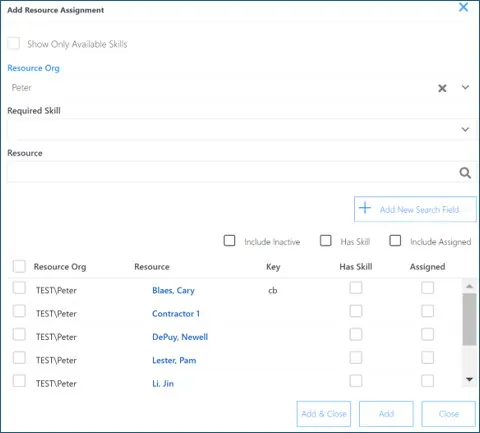Click the Resource column header
The image size is (480, 433).
pyautogui.click(x=152, y=267)
